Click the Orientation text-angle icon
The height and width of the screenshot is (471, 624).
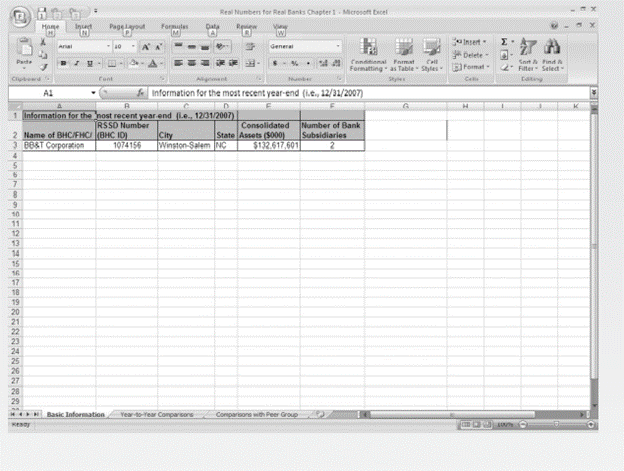click(x=221, y=47)
